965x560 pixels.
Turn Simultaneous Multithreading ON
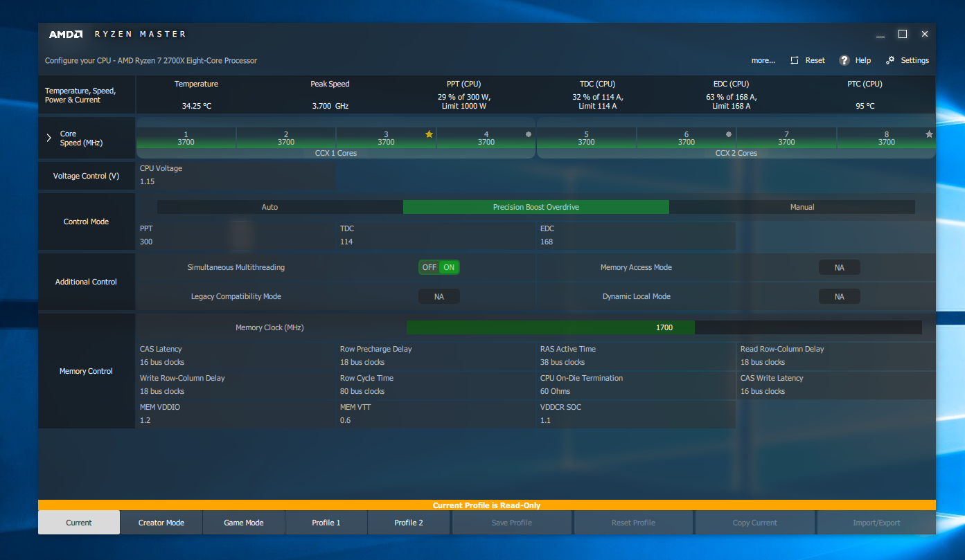pos(449,267)
